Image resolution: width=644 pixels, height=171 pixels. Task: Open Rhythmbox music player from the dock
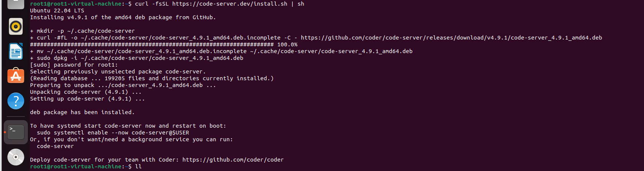tap(16, 26)
